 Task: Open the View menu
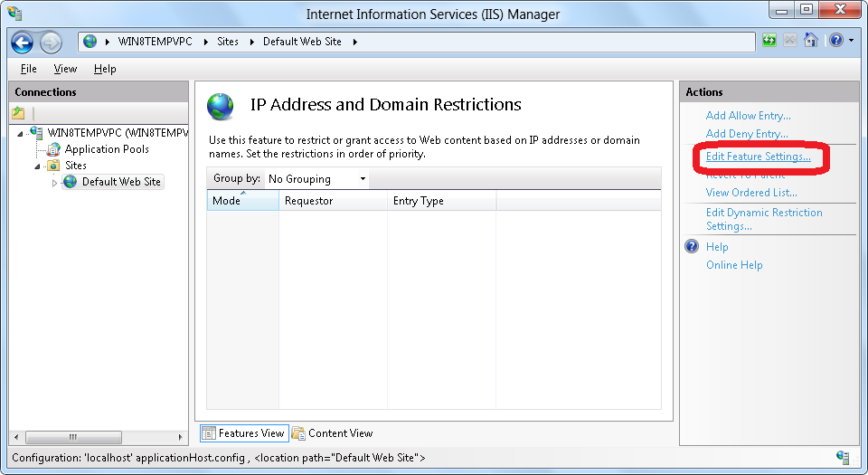[65, 69]
